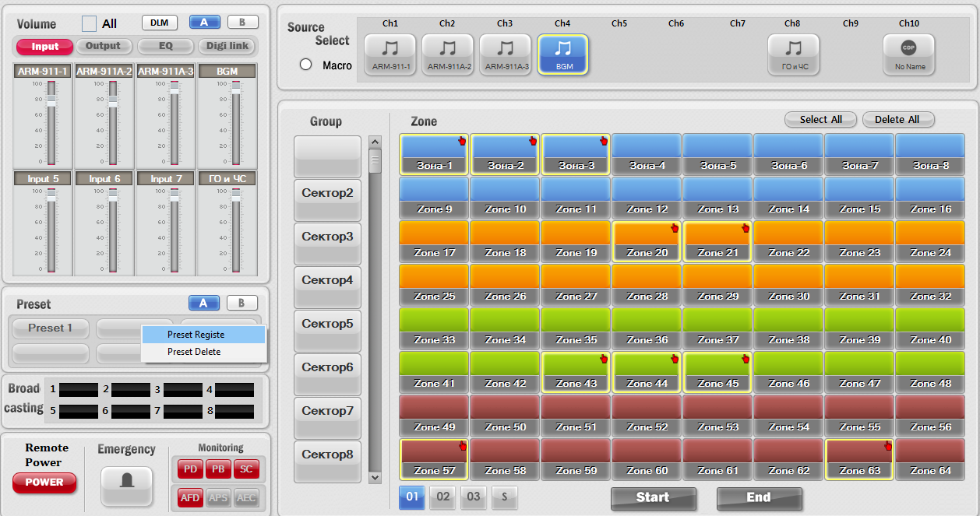Select Zone 16 tile
The width and height of the screenshot is (980, 516).
(x=930, y=198)
